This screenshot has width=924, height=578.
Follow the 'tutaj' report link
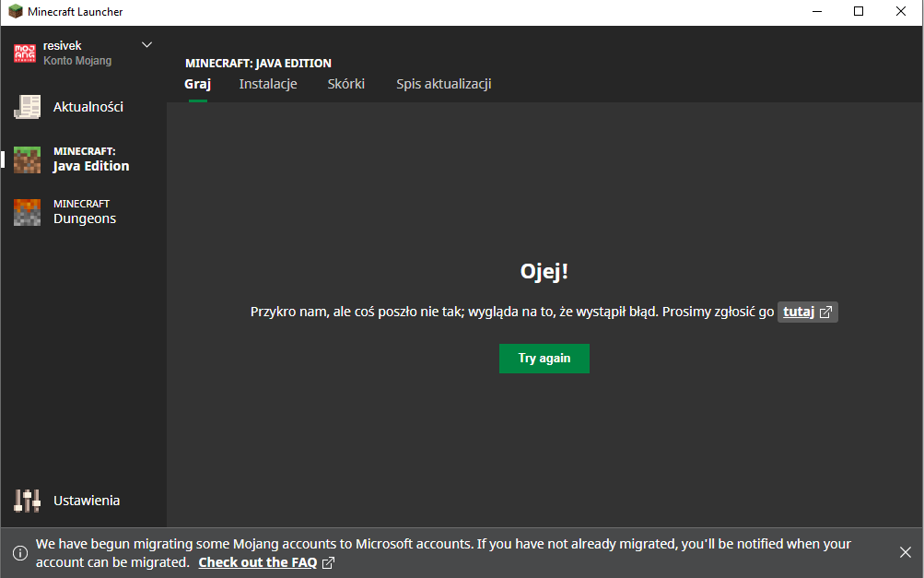[799, 312]
